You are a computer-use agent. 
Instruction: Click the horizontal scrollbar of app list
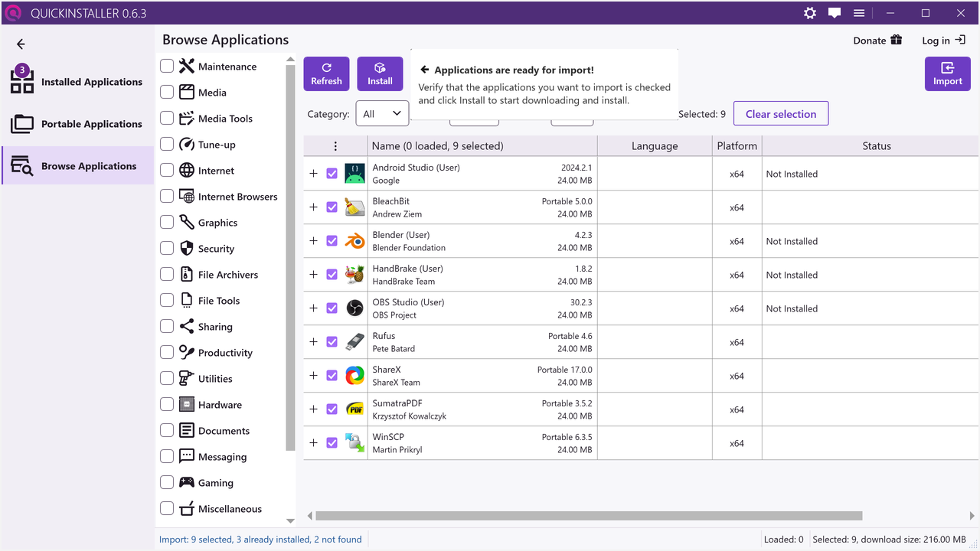coord(589,516)
